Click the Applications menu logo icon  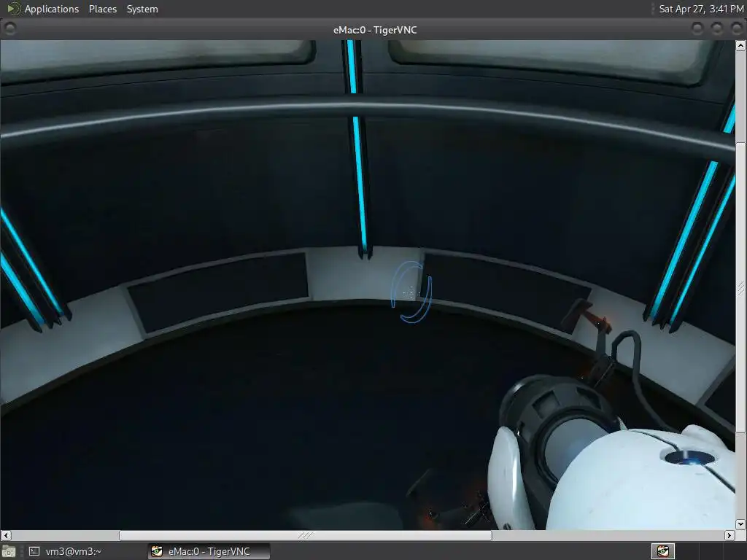click(x=14, y=9)
